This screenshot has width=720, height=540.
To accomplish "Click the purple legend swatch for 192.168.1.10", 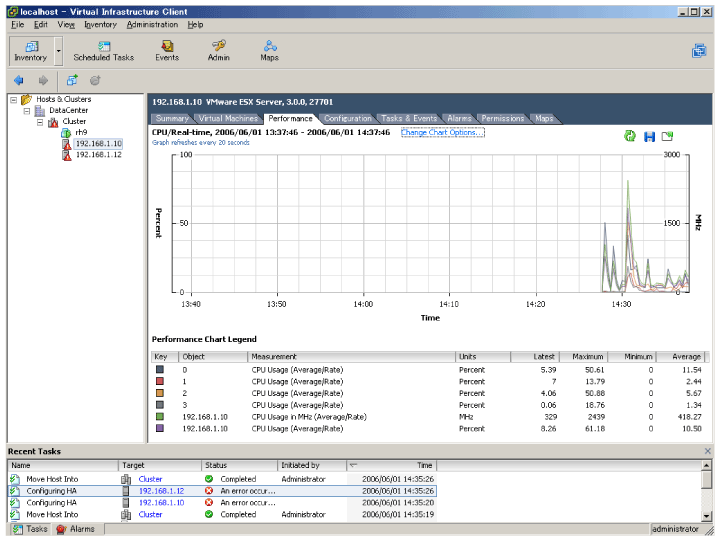I will coord(159,428).
